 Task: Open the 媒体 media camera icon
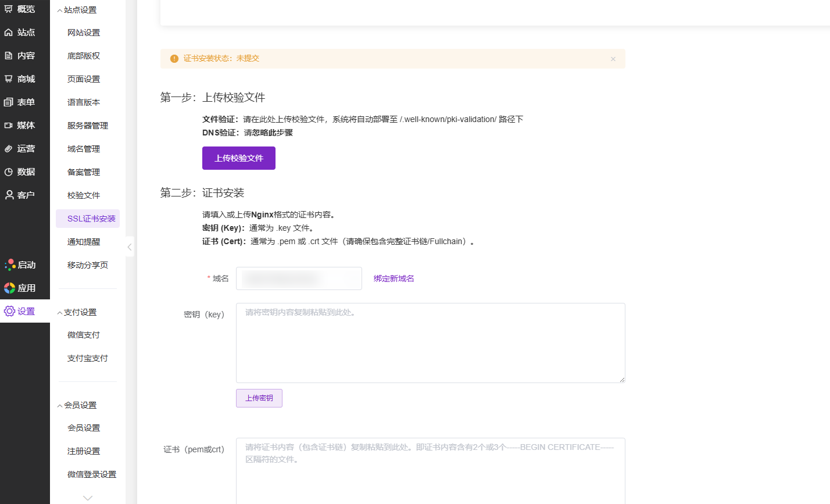pos(9,126)
